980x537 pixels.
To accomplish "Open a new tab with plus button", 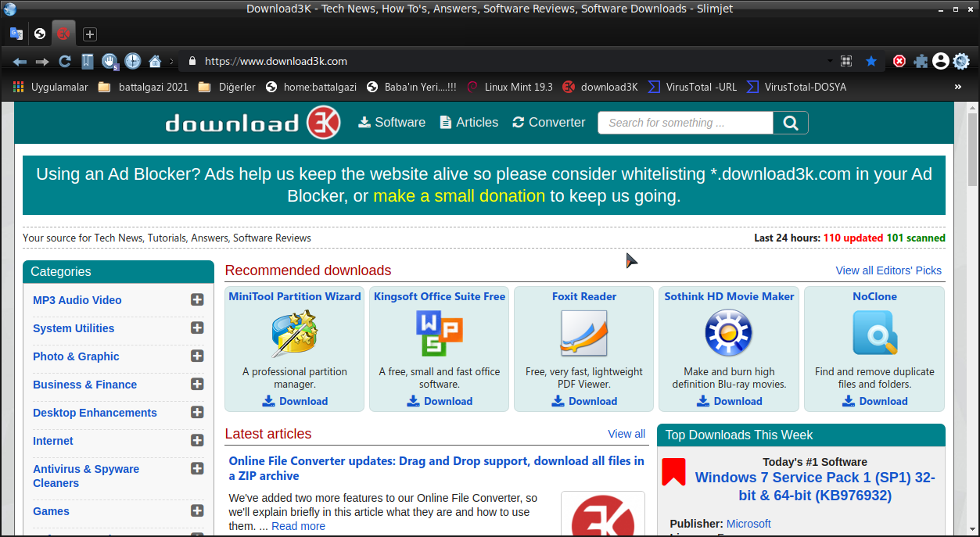I will click(x=90, y=34).
